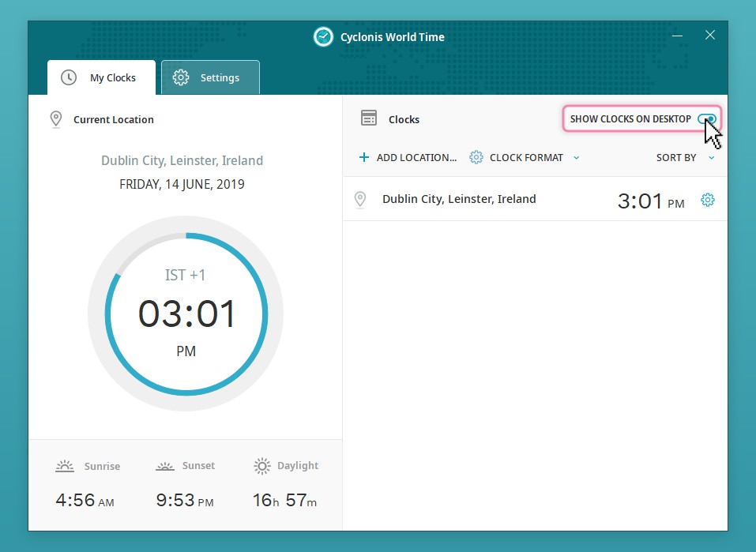Click the clock icon on My Clocks tab
The width and height of the screenshot is (756, 552).
pos(70,77)
